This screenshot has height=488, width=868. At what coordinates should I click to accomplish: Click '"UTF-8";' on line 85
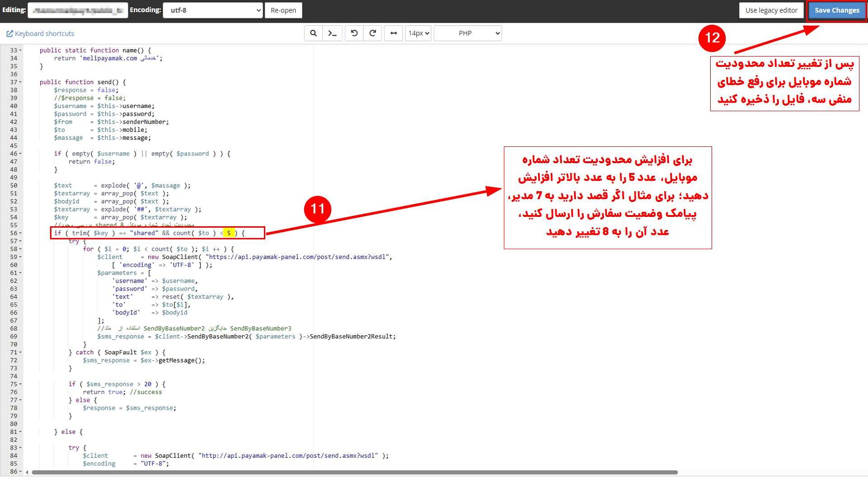point(155,464)
